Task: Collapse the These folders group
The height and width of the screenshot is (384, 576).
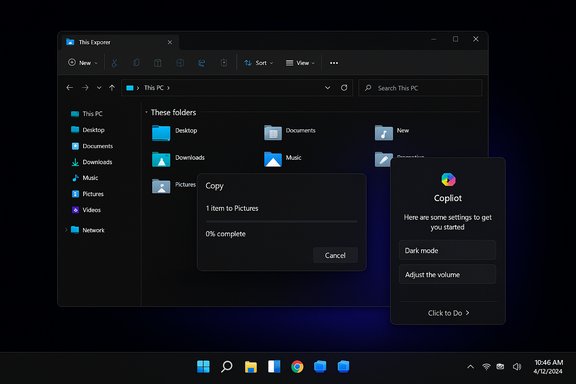Action: click(146, 112)
